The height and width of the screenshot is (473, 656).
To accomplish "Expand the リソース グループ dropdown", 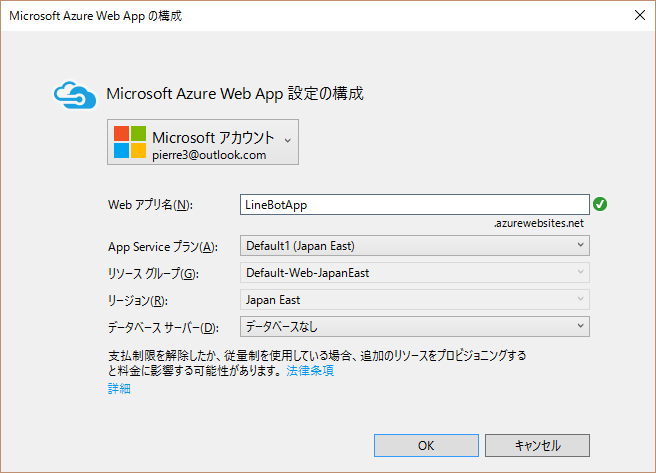I will click(415, 273).
